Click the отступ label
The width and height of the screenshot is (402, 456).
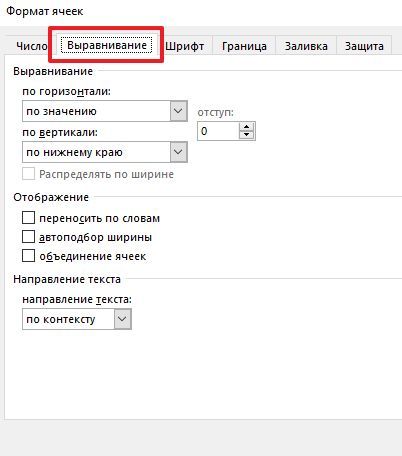(215, 113)
